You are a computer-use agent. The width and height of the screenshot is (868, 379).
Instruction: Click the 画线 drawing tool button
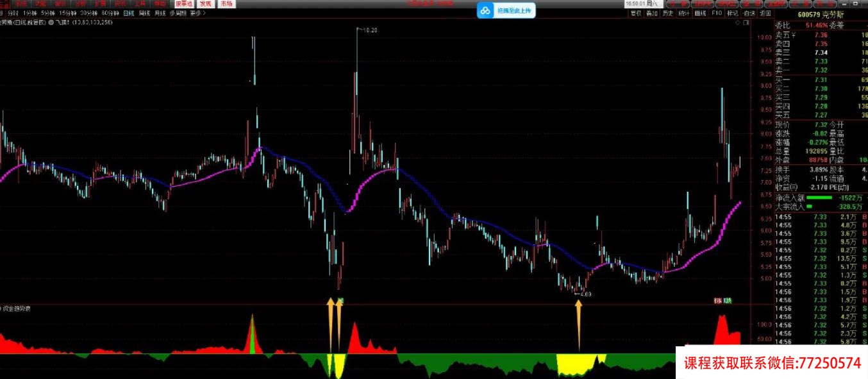pos(701,13)
